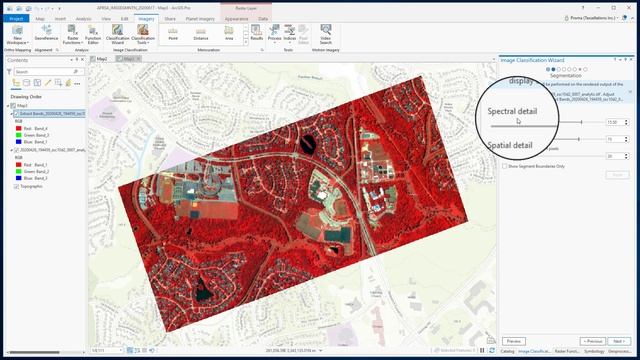This screenshot has width=640, height=360.
Task: Open the Indices tool
Action: coord(290,34)
